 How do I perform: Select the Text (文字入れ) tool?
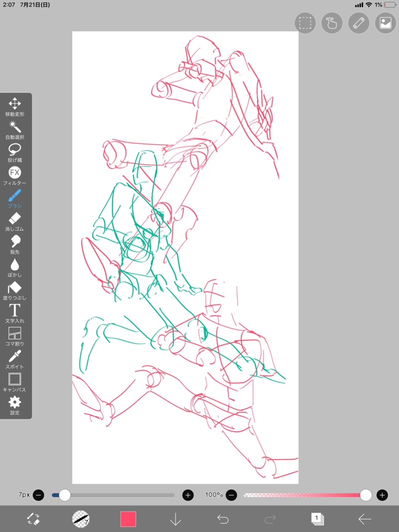point(14,313)
